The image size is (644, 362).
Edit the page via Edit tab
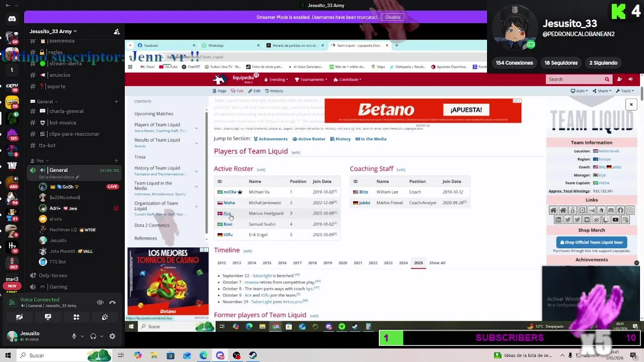tap(254, 91)
